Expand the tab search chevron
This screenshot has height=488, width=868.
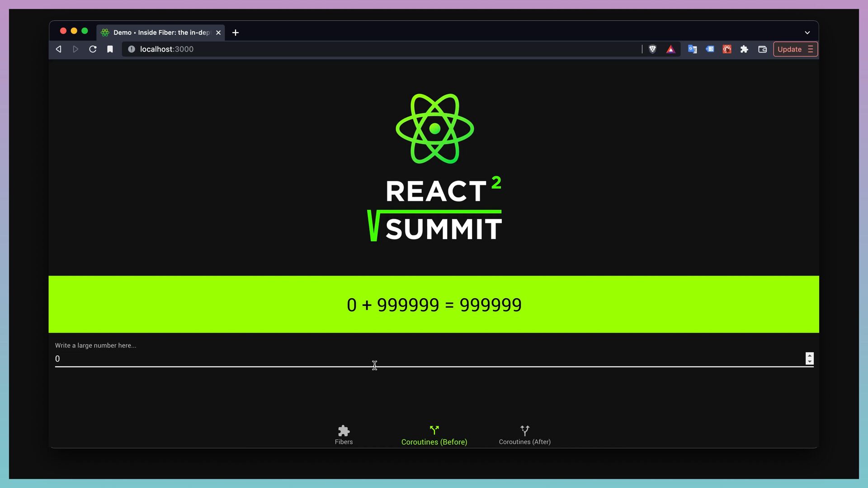click(x=807, y=33)
